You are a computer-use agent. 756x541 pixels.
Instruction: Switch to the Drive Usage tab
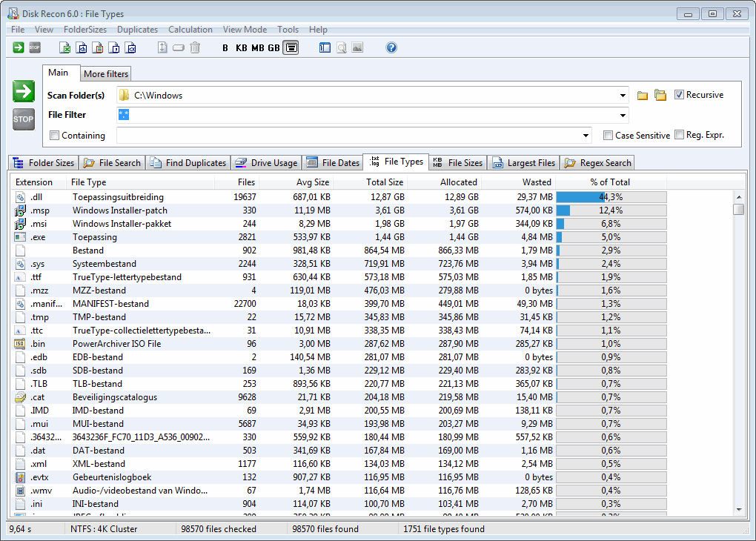[x=266, y=163]
